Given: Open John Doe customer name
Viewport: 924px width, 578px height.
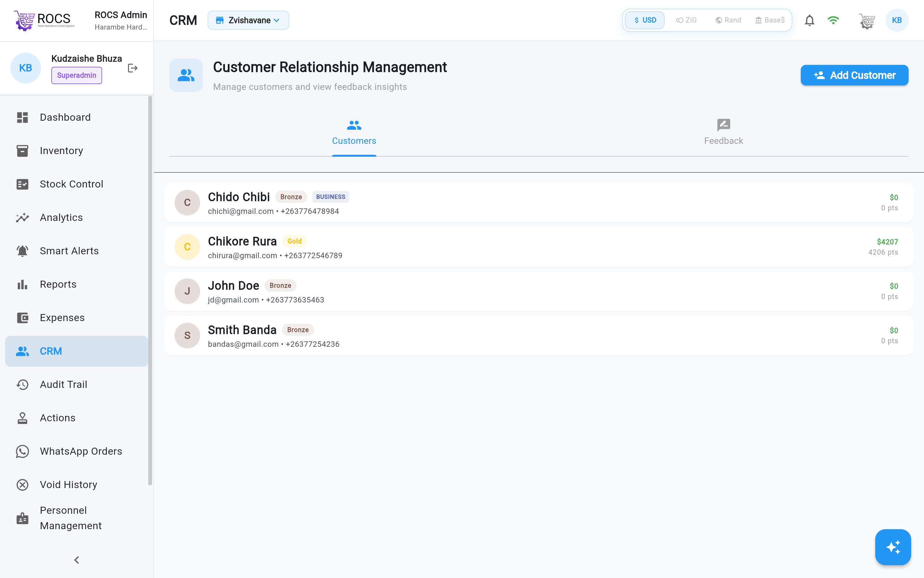Looking at the screenshot, I should point(233,285).
